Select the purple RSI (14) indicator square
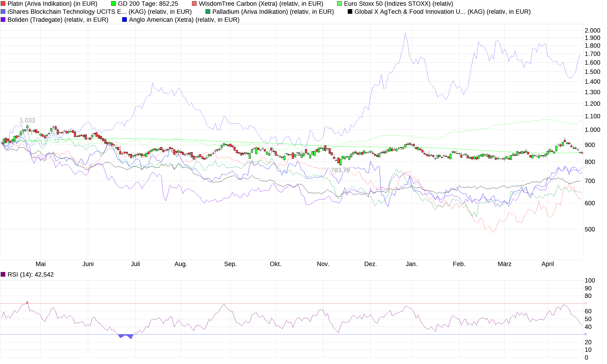607x364 pixels. point(3,274)
